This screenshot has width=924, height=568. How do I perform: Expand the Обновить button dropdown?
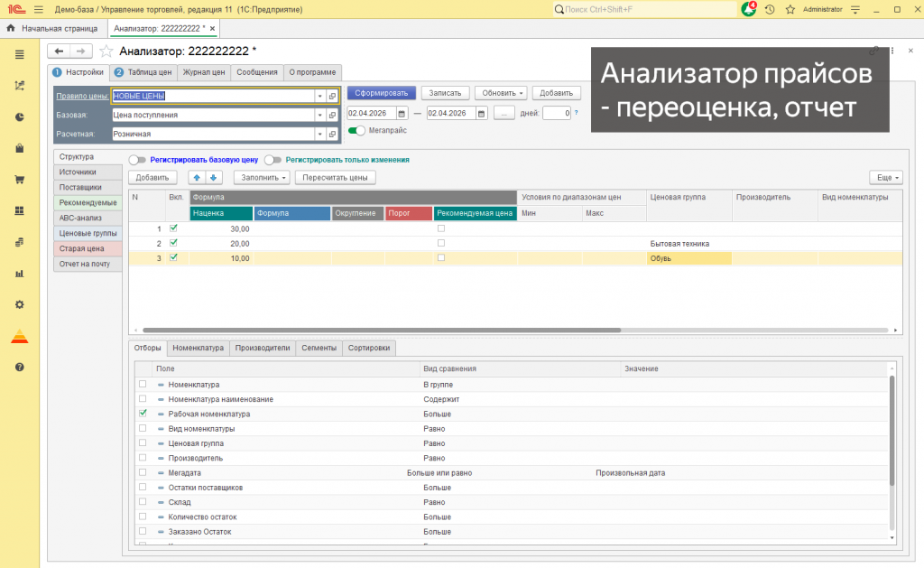pyautogui.click(x=522, y=91)
